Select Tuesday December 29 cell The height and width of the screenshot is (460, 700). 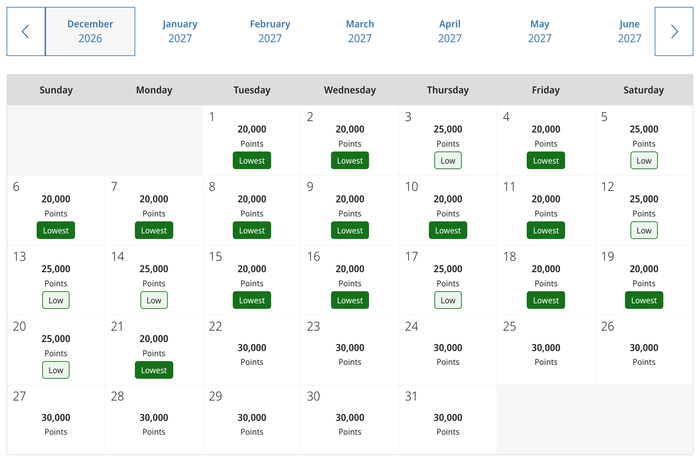(252, 420)
